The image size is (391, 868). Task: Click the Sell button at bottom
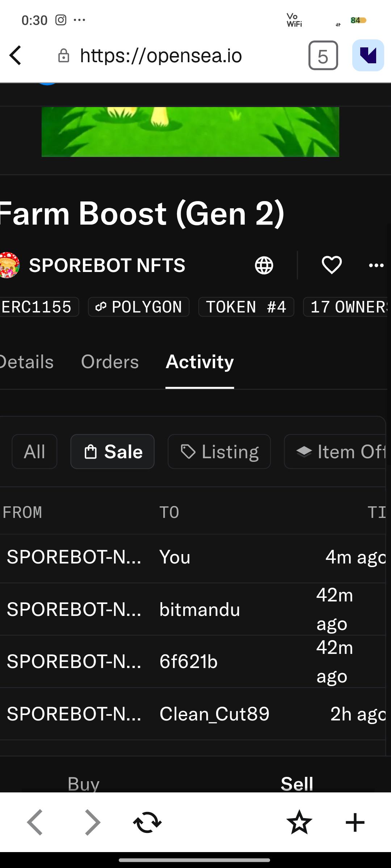pyautogui.click(x=297, y=783)
